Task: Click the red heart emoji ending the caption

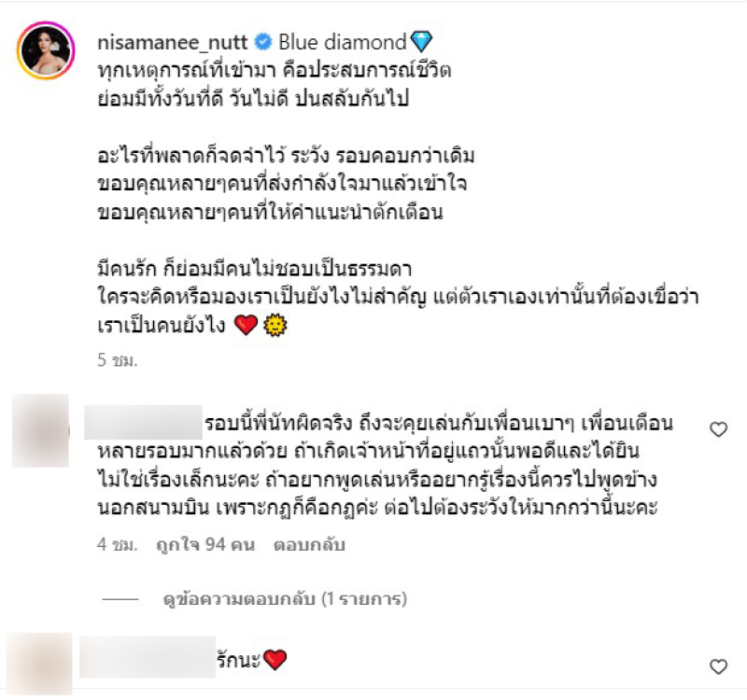Action: [x=247, y=325]
